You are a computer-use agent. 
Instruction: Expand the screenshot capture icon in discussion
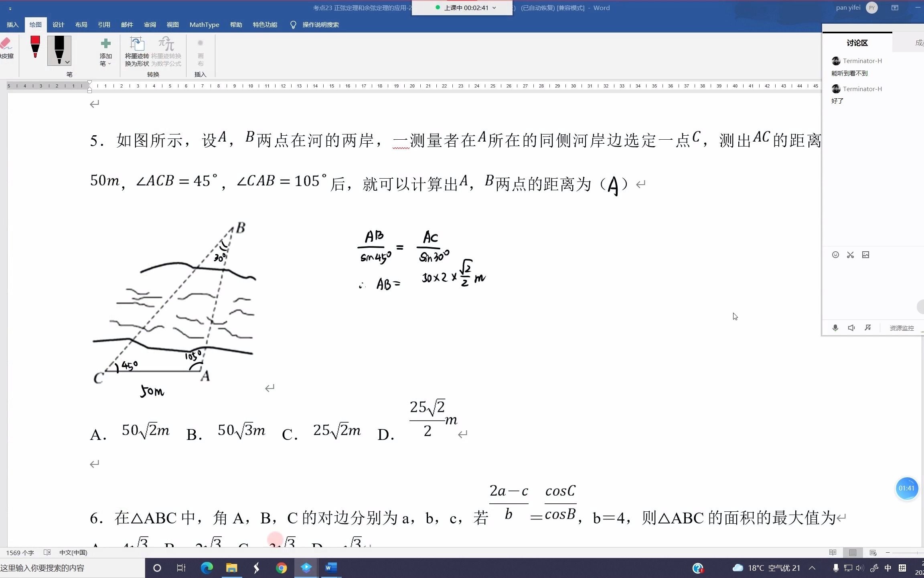point(850,254)
